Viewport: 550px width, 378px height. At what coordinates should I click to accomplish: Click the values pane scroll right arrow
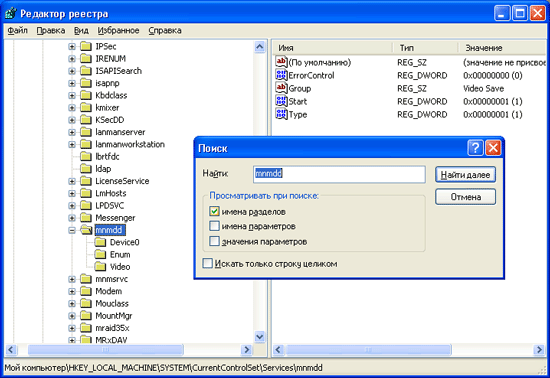point(539,350)
